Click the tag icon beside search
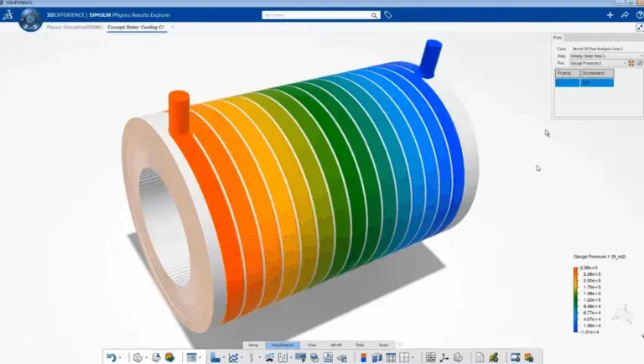This screenshot has width=644, height=364. (388, 15)
